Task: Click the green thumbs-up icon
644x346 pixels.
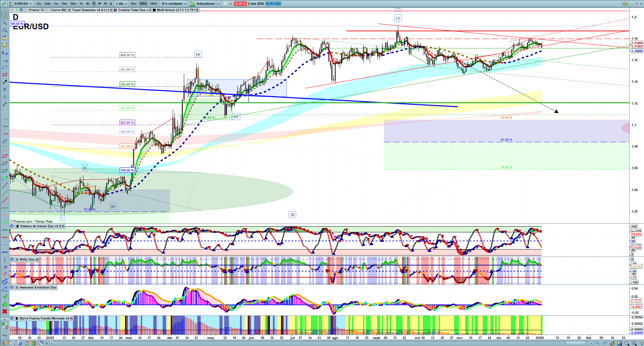Action: click(5, 304)
